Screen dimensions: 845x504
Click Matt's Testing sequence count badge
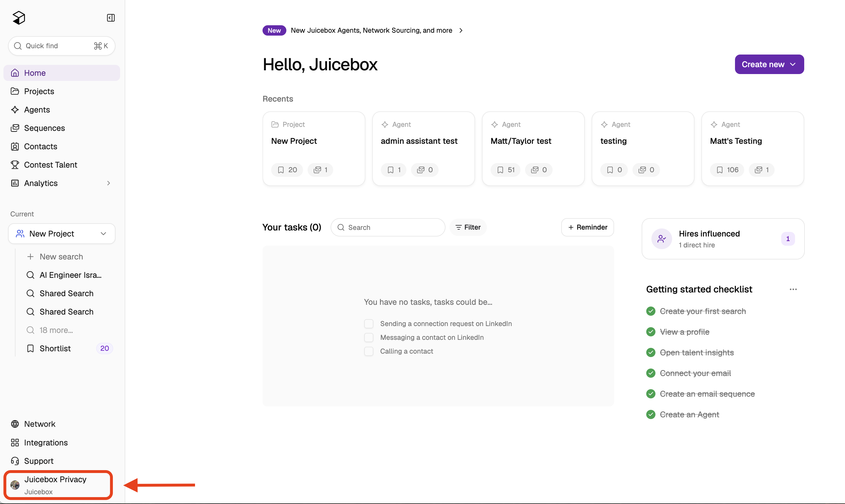[761, 170]
